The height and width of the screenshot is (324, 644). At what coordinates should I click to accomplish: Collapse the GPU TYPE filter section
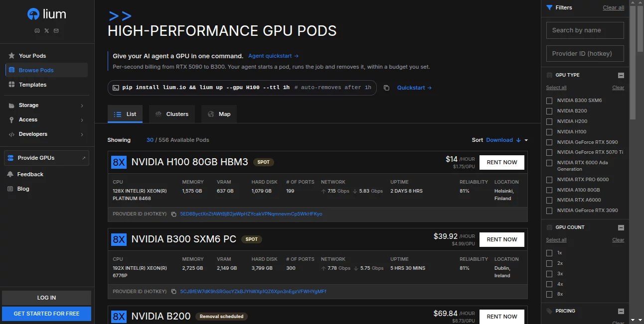[621, 75]
